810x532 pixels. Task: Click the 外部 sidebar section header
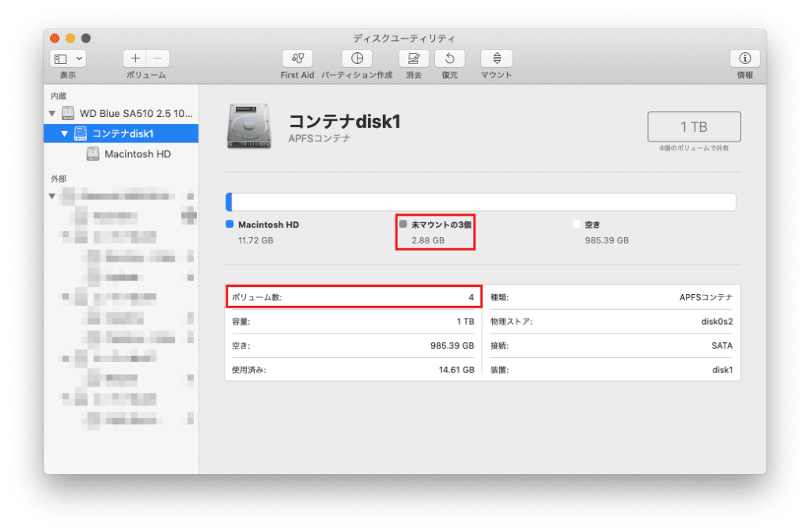[x=59, y=179]
